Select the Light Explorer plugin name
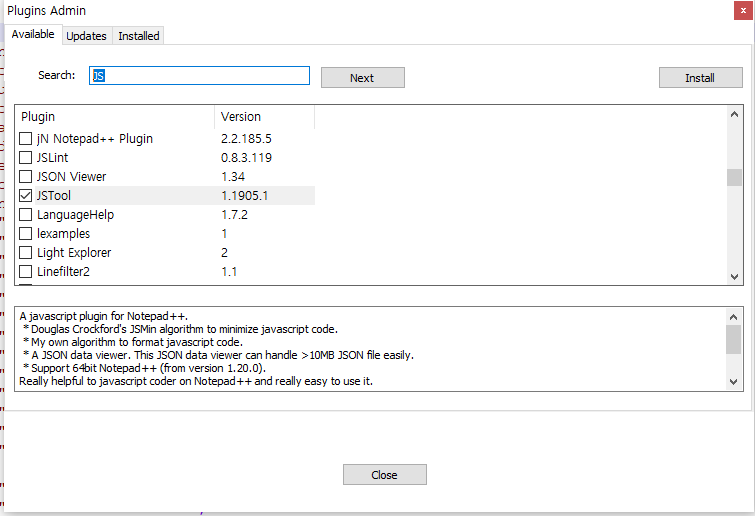 (x=74, y=253)
